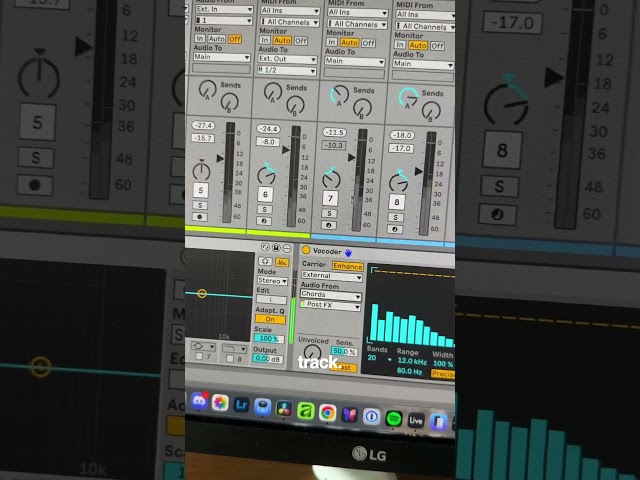The height and width of the screenshot is (480, 640).
Task: Set track 6 monitor to Off
Action: [301, 41]
